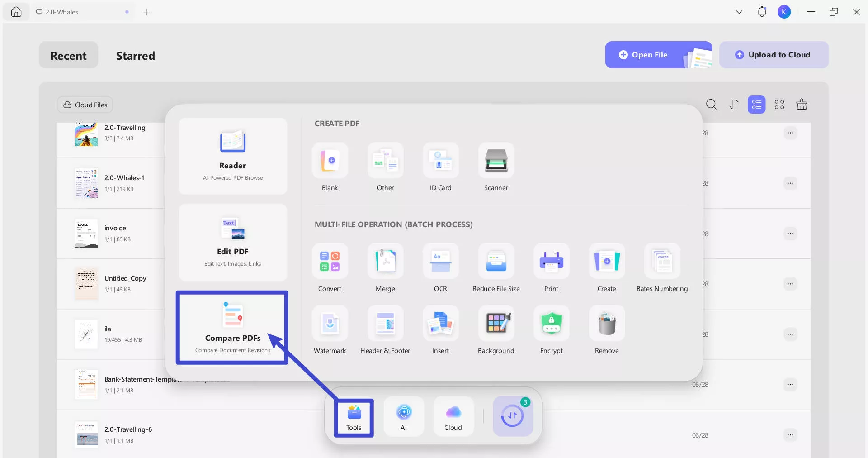Open the Reduce File Size tool
The height and width of the screenshot is (458, 868).
tap(496, 262)
